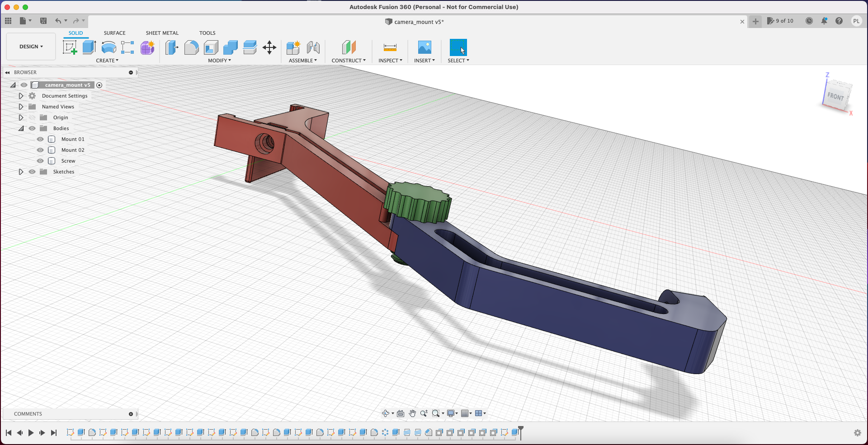Select the Measure tool
The height and width of the screenshot is (445, 868).
click(390, 47)
